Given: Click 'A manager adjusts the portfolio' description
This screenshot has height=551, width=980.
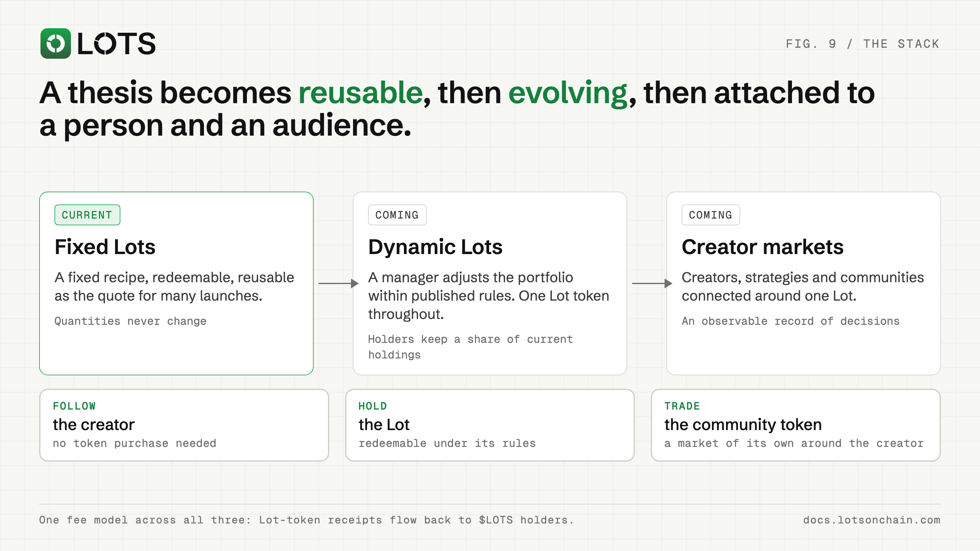Looking at the screenshot, I should [488, 295].
